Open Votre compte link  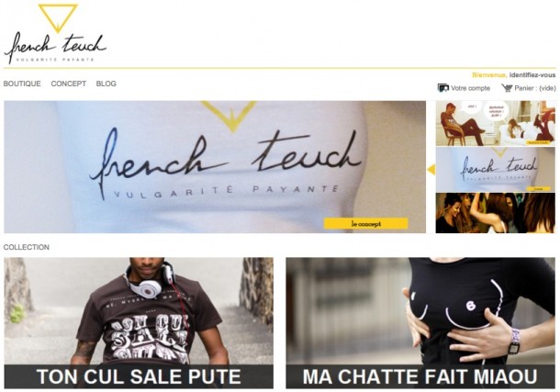470,88
